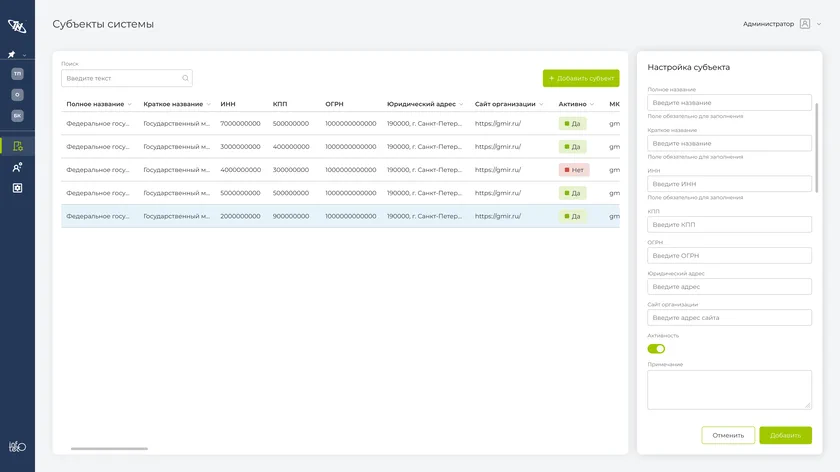Select the row with ИНН 5000000000
840x472 pixels.
tap(340, 193)
